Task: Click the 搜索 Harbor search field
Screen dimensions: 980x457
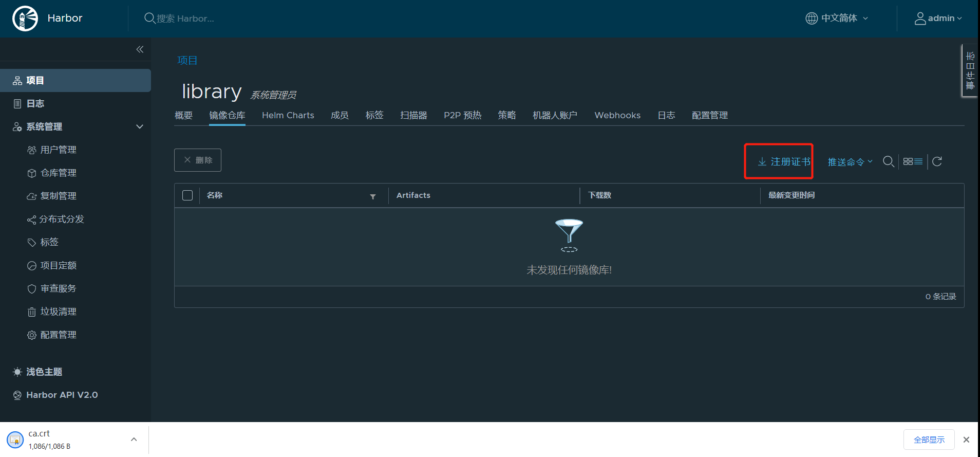Action: (186, 19)
